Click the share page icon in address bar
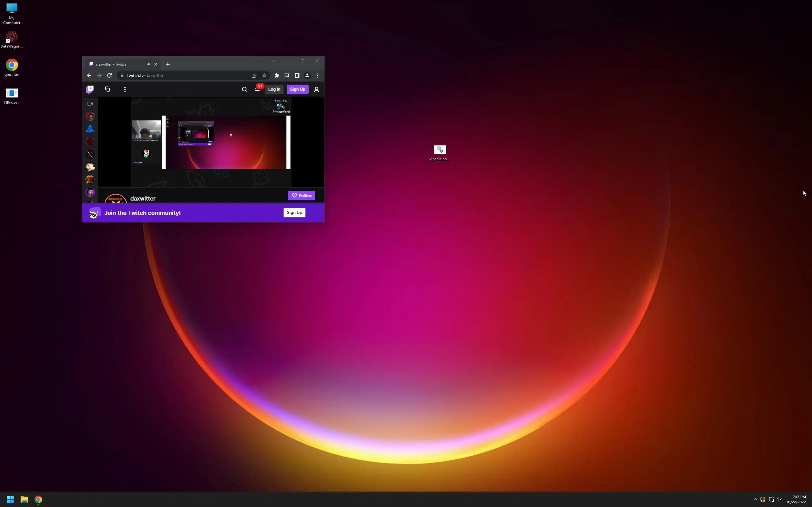 pos(254,75)
